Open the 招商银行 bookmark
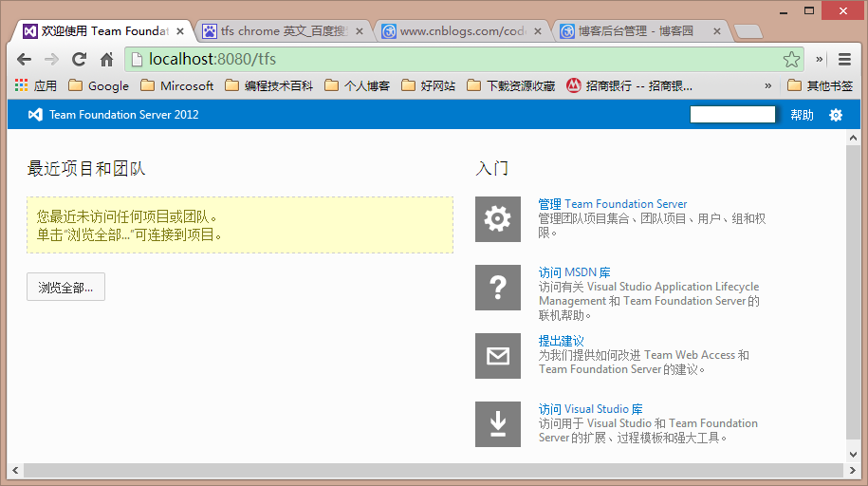The height and width of the screenshot is (486, 868). 629,85
